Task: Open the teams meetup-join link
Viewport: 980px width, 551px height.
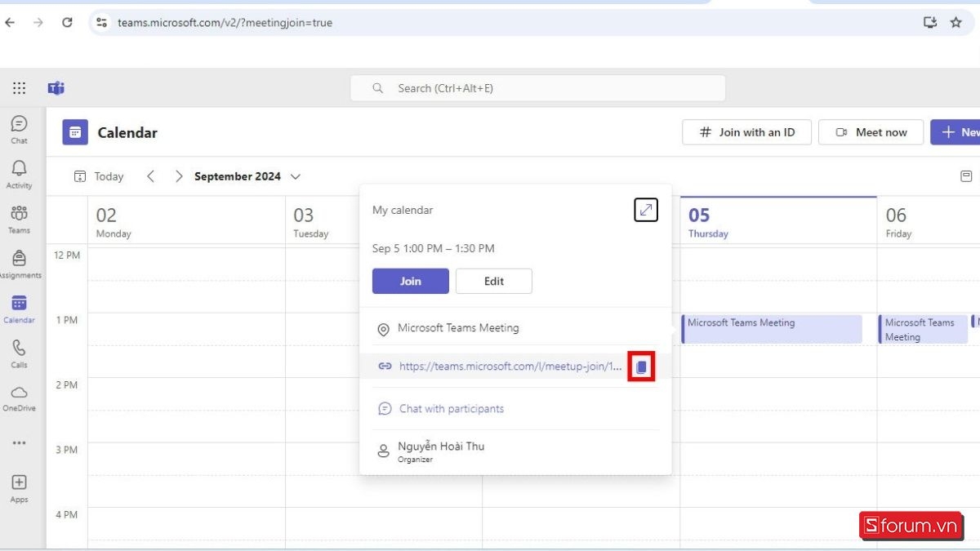Action: (x=510, y=367)
